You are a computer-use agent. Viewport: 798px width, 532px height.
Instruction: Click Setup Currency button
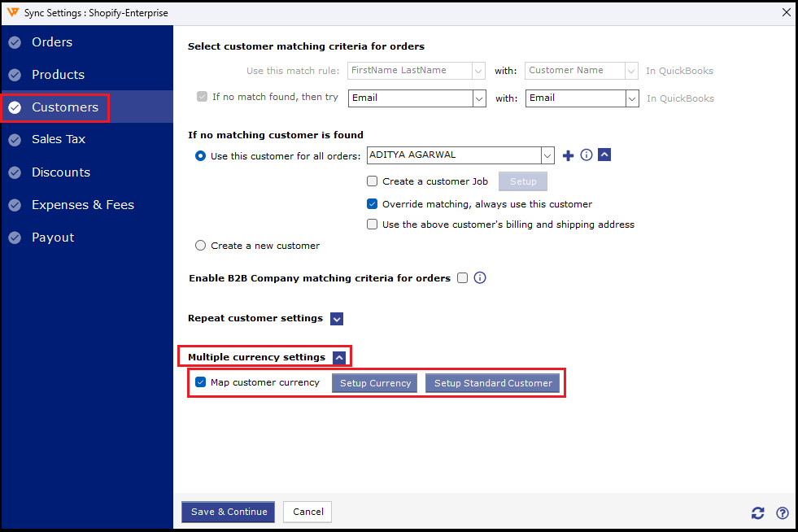tap(374, 383)
